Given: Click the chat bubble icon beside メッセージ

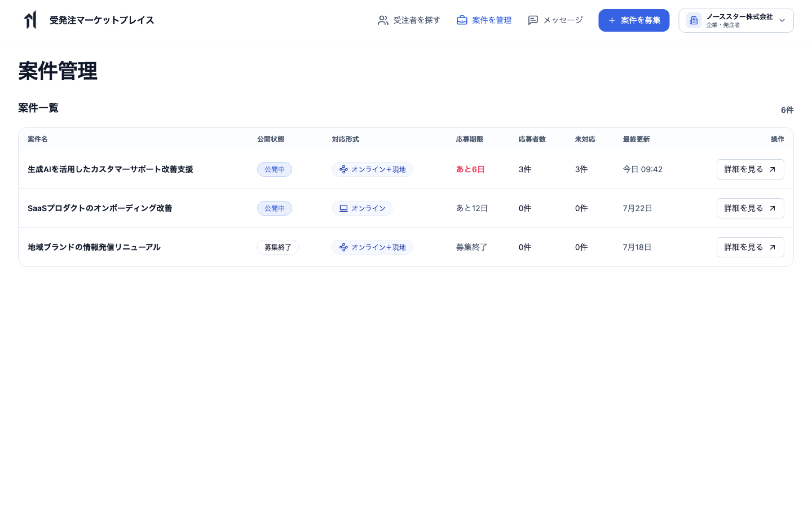Looking at the screenshot, I should coord(533,20).
